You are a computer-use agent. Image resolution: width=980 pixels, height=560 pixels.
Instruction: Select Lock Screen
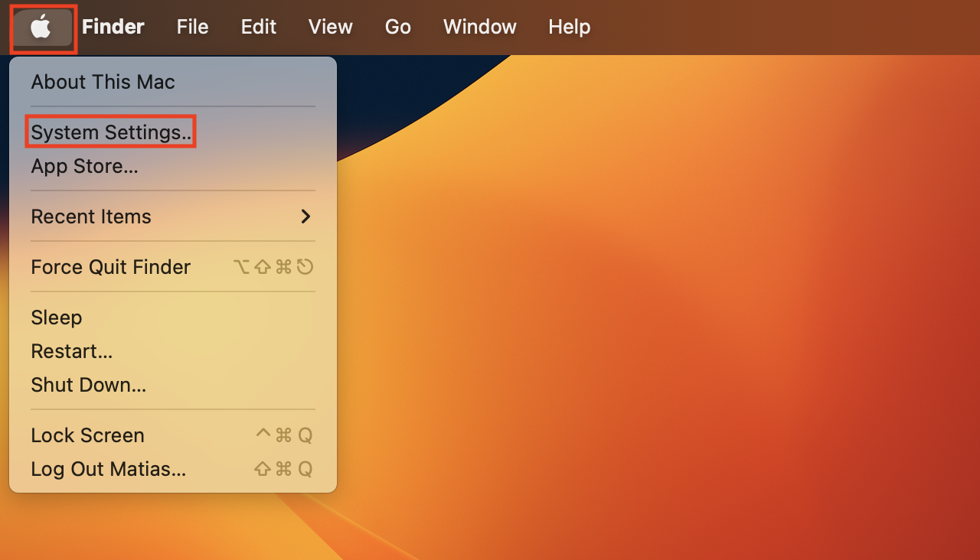point(87,435)
